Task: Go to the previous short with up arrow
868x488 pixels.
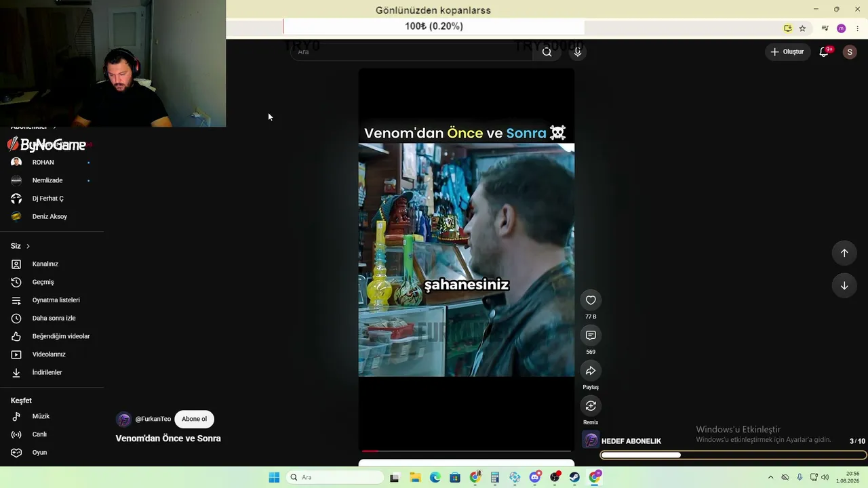Action: (844, 253)
